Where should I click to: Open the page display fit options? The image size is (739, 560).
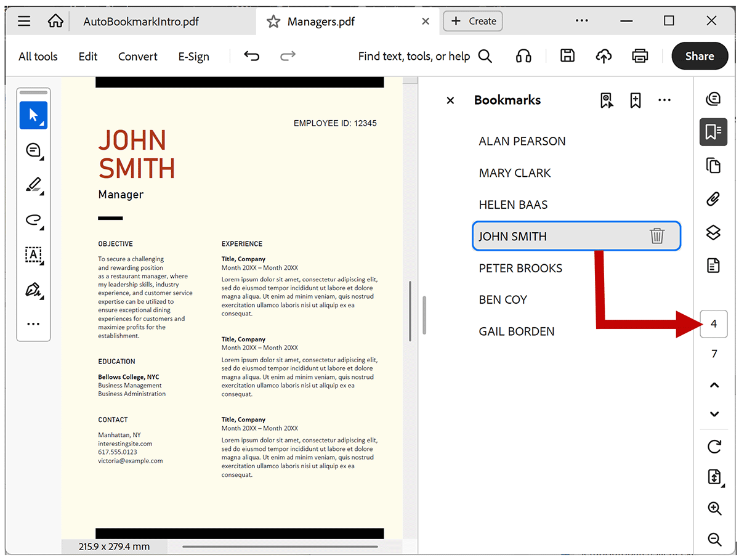pyautogui.click(x=714, y=477)
